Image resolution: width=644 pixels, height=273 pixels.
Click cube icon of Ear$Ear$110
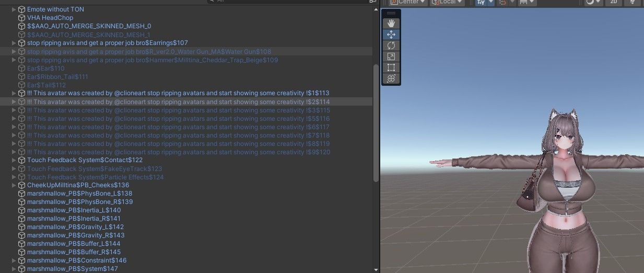pos(22,69)
